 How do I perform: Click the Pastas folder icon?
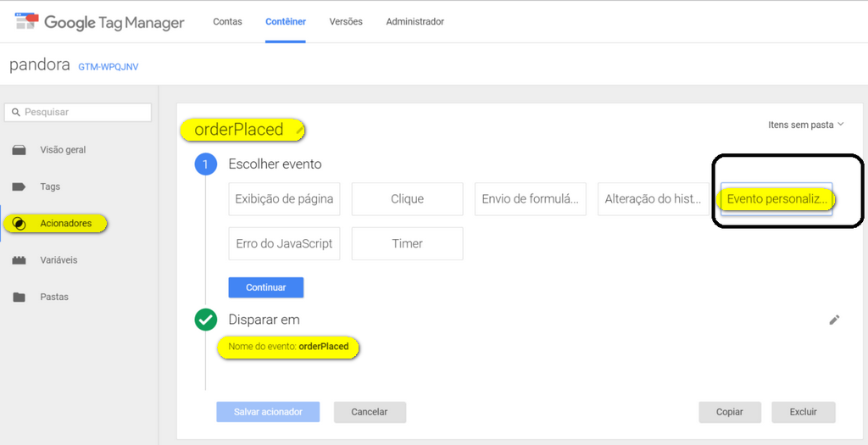point(19,298)
